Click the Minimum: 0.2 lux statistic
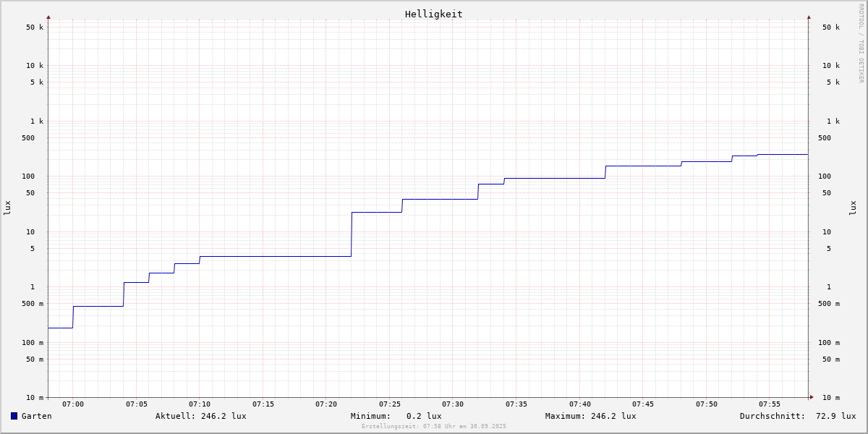 396,416
